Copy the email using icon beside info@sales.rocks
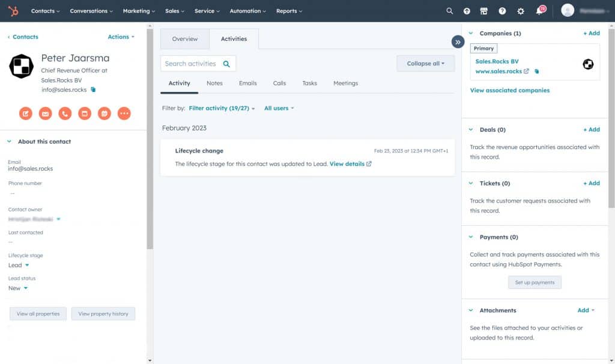 pyautogui.click(x=93, y=89)
